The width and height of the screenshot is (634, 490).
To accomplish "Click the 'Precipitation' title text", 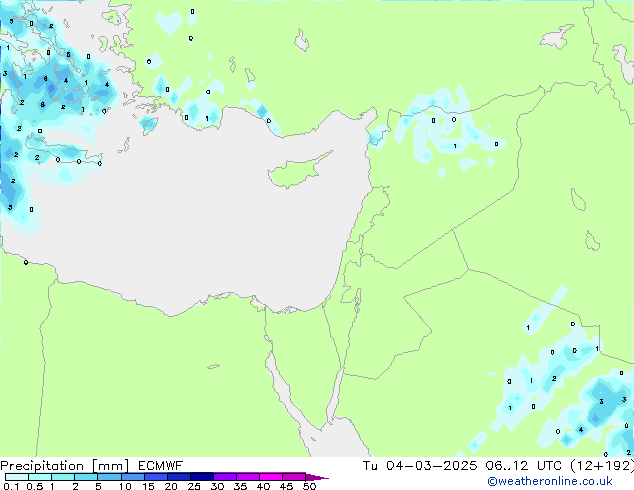I will tap(42, 466).
